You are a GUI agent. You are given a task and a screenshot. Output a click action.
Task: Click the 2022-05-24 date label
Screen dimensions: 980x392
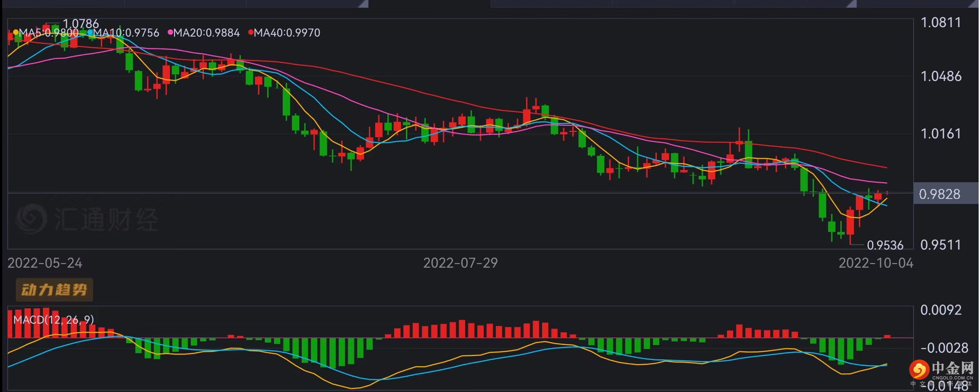click(x=45, y=263)
